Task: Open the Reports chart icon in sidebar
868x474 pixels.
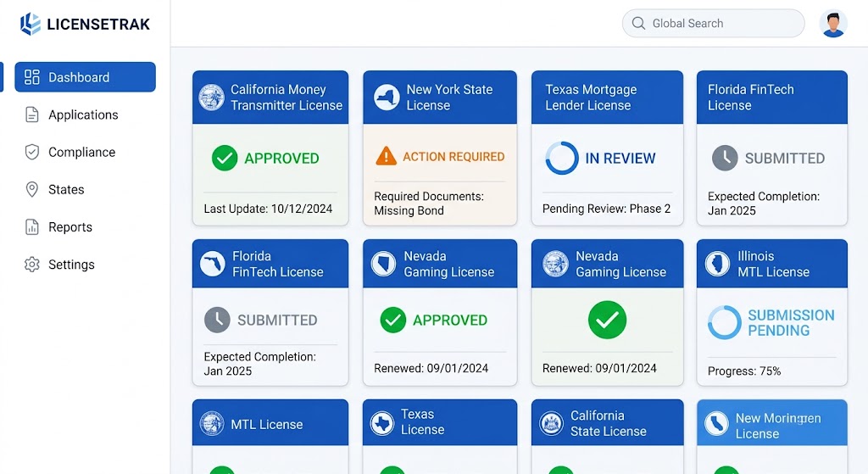Action: tap(32, 227)
